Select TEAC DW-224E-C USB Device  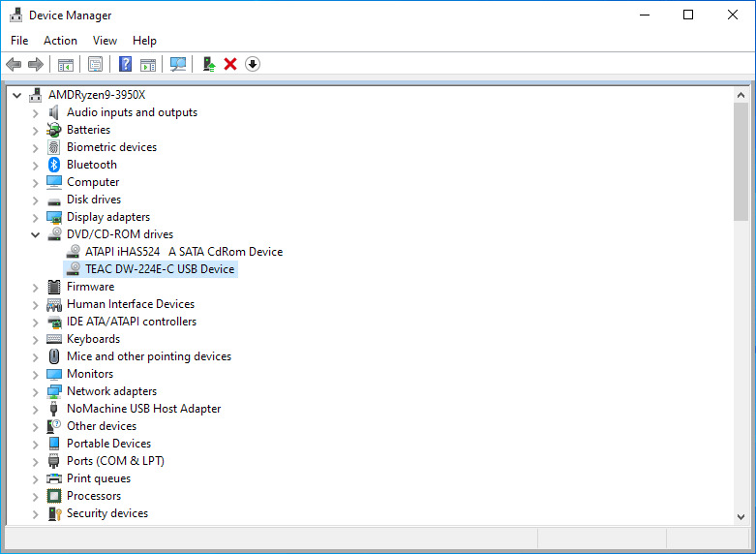pos(160,269)
